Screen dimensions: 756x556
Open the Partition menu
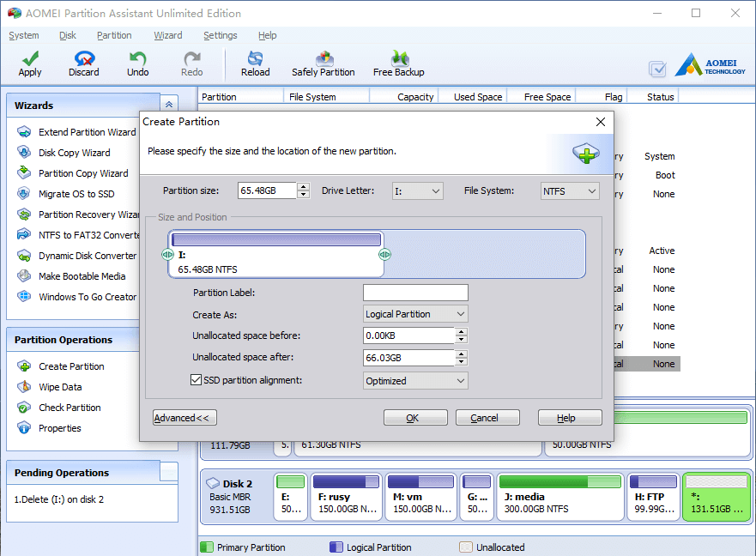[114, 35]
